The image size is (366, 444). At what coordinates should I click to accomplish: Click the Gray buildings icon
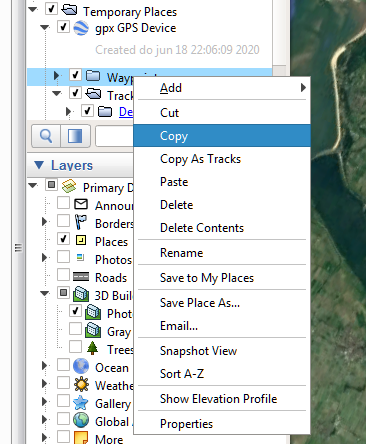(93, 330)
